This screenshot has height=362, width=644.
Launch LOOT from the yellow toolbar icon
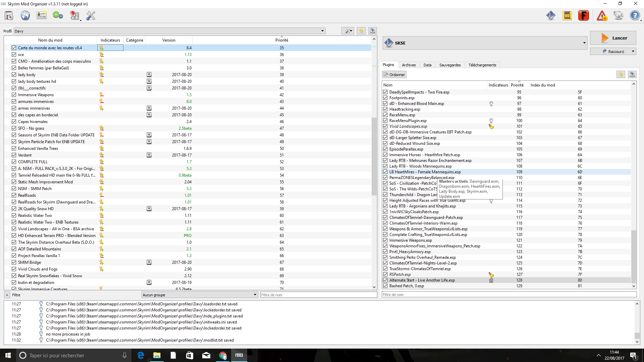coord(567,15)
